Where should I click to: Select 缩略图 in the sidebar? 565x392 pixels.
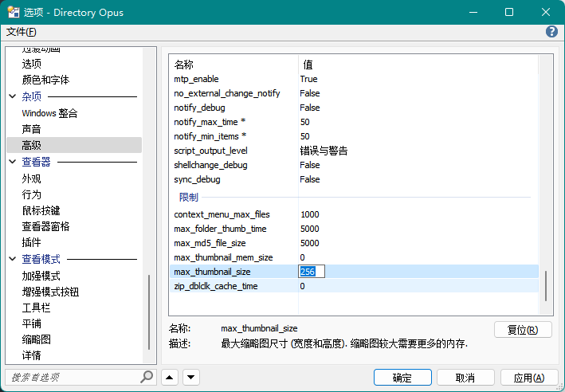[37, 339]
